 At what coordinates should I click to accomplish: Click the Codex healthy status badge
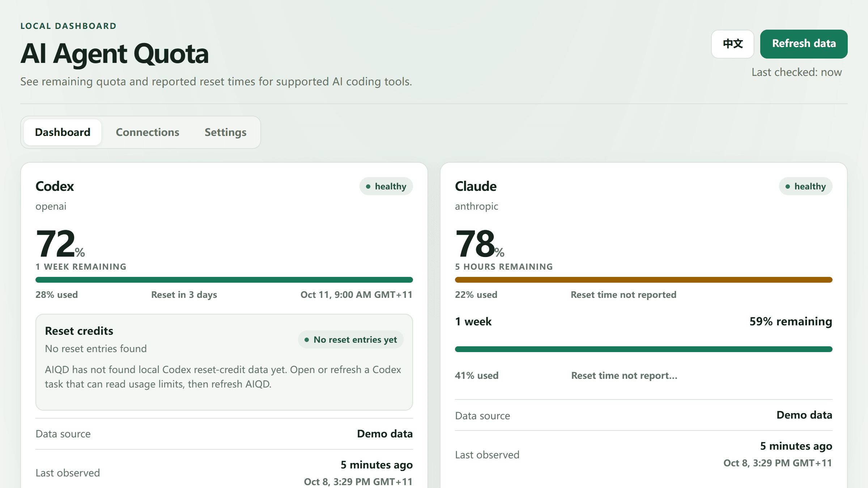click(386, 186)
